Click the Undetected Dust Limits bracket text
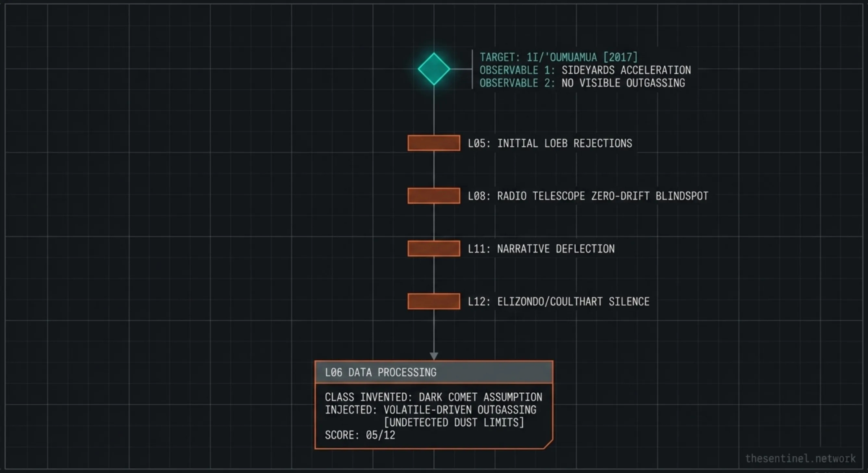The width and height of the screenshot is (868, 473). tap(454, 422)
